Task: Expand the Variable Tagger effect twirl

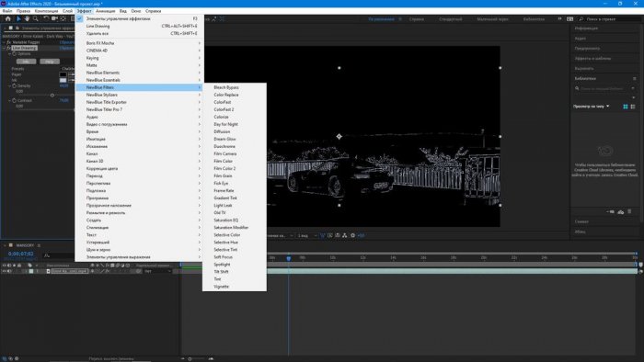Action: [4, 42]
